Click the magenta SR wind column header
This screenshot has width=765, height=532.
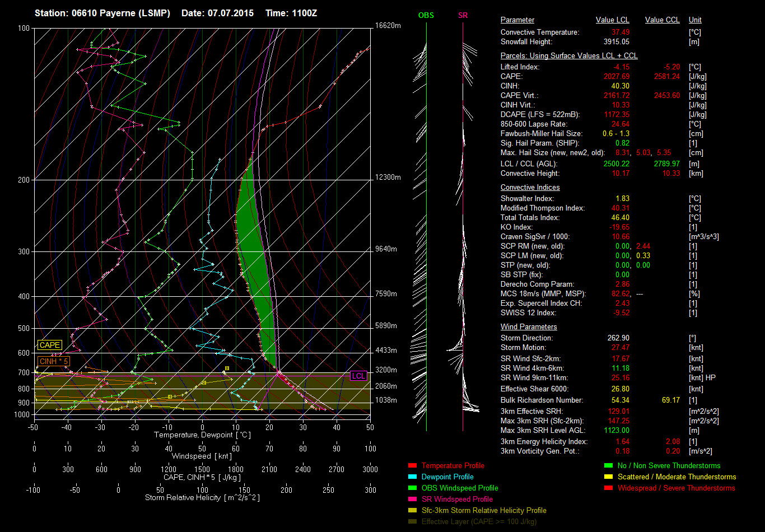[463, 16]
